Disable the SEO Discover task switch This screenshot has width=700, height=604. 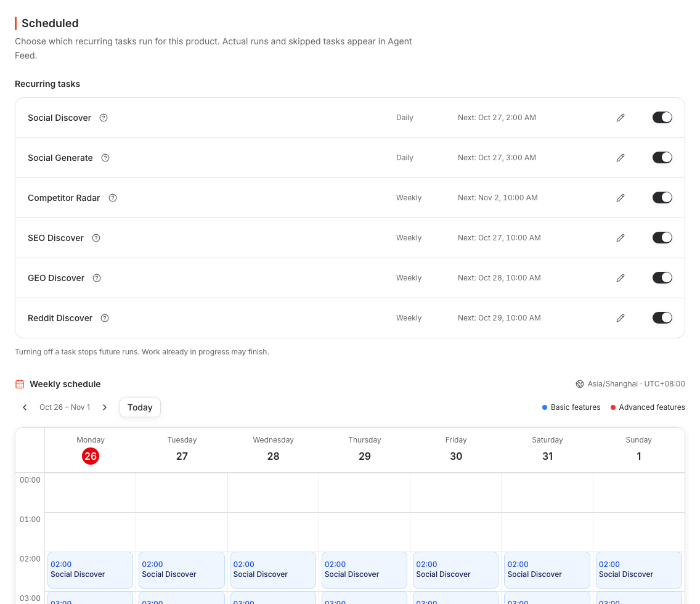click(x=662, y=237)
